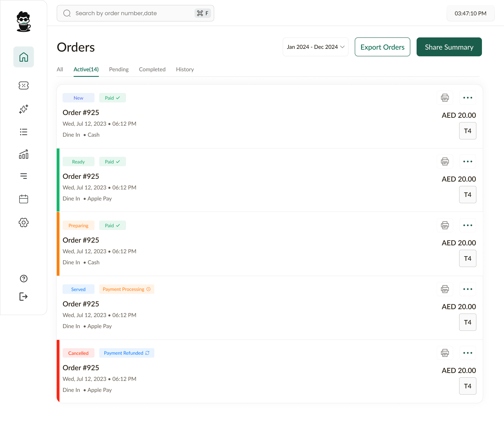Open more options for the Served order
This screenshot has width=504, height=436.
(x=467, y=289)
